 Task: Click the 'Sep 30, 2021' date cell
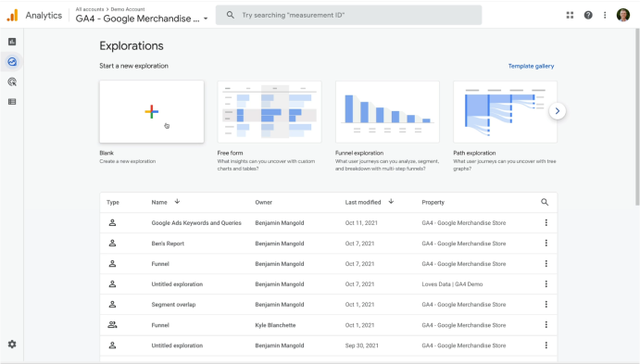(361, 345)
